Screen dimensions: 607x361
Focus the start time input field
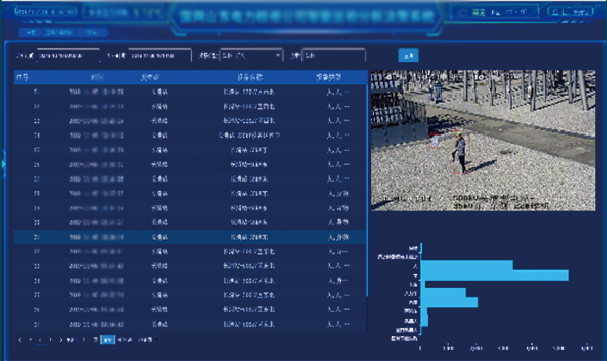pyautogui.click(x=68, y=55)
